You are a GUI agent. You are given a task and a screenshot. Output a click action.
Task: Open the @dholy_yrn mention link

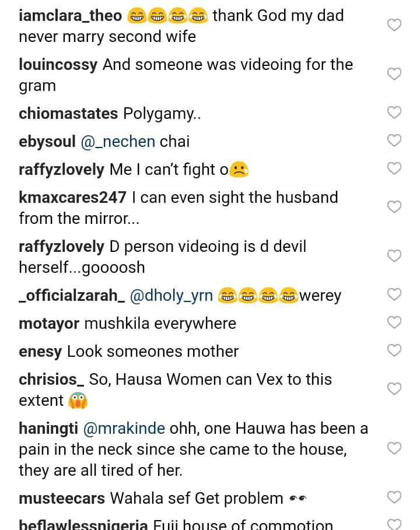tap(171, 296)
